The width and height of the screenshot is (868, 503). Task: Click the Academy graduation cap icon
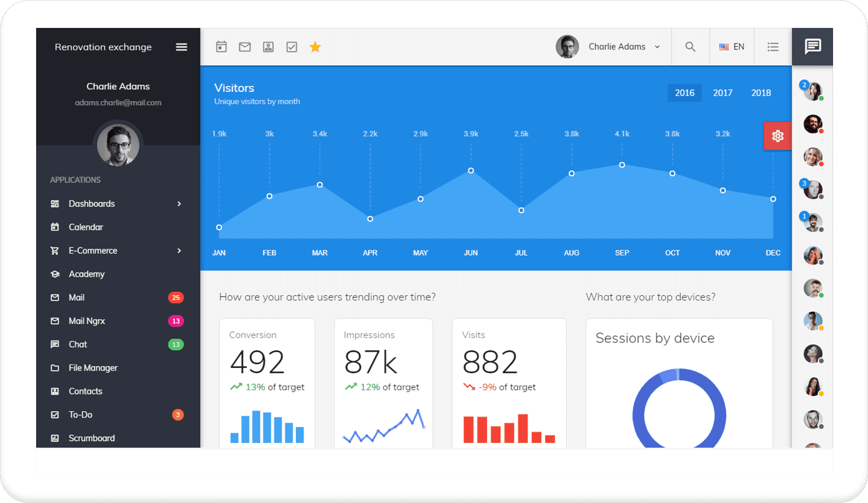pyautogui.click(x=55, y=274)
